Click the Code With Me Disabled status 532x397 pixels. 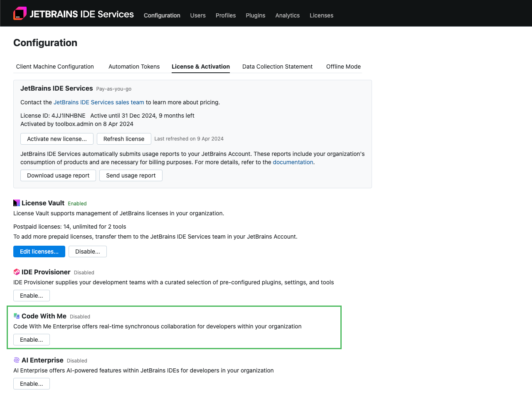tap(80, 317)
